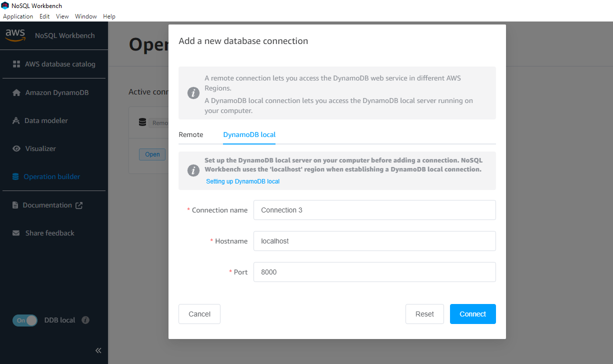Select the Operation builder
The height and width of the screenshot is (364, 613).
click(x=50, y=176)
